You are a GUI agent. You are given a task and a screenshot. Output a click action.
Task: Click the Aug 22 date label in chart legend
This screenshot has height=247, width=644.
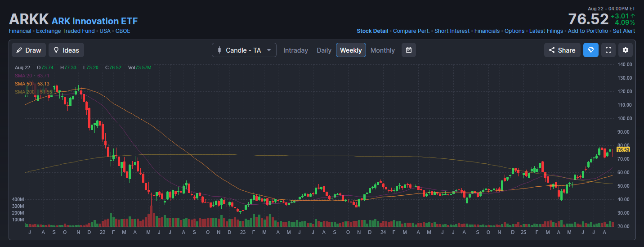[x=22, y=67]
